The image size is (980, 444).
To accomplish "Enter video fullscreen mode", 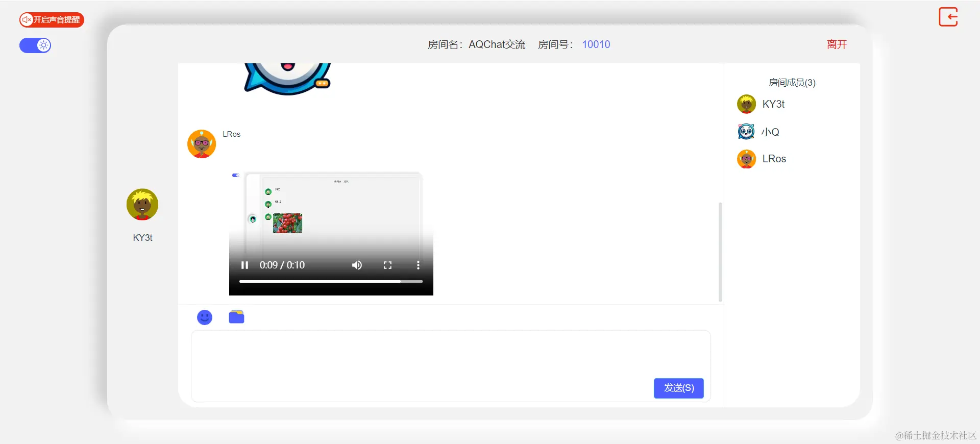I will [x=387, y=265].
